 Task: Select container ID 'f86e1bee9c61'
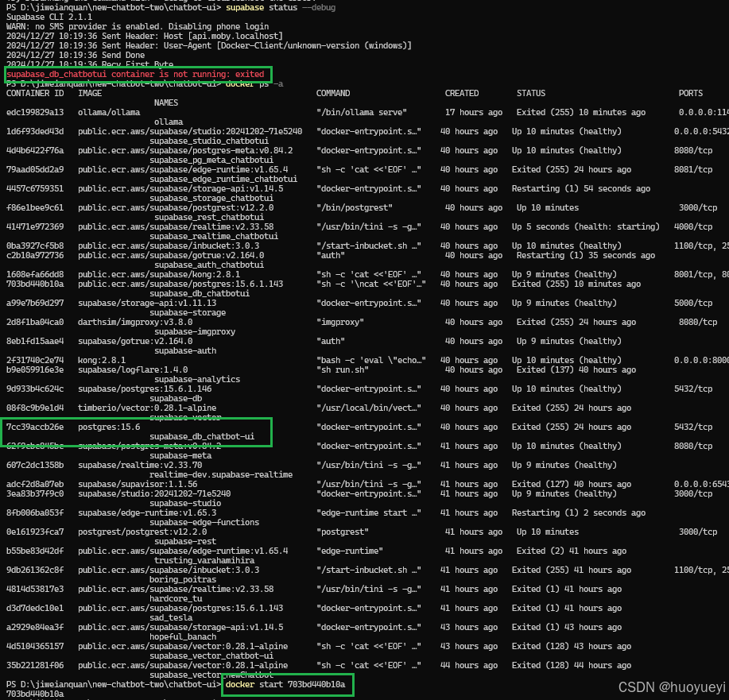pos(35,207)
